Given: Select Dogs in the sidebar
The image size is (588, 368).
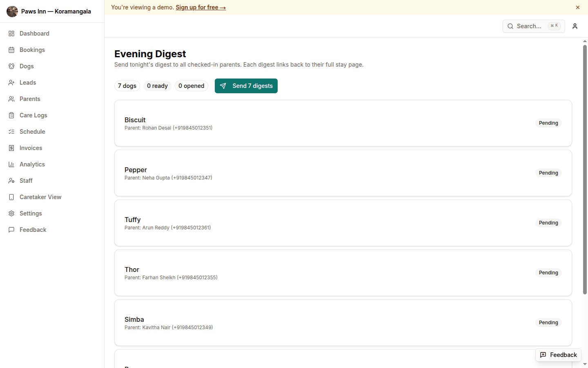Looking at the screenshot, I should pyautogui.click(x=26, y=66).
